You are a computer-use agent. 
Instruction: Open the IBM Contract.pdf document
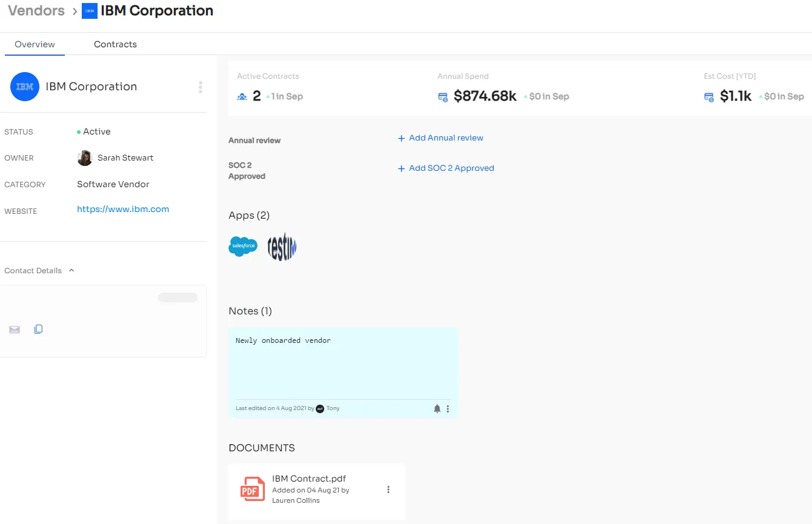(x=309, y=479)
